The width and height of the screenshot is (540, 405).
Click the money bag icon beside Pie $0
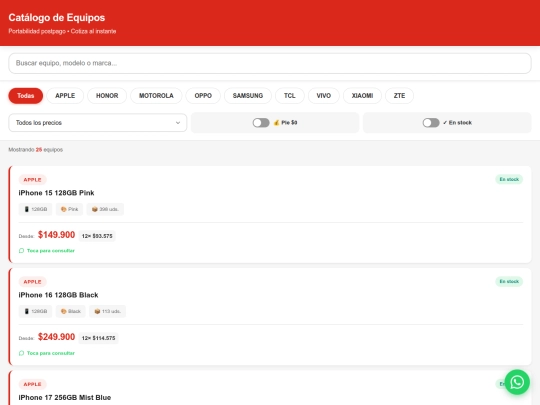pos(276,123)
